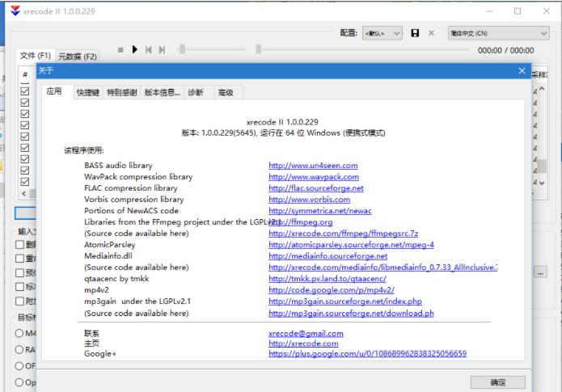
Task: Open the wavpack.com link
Action: (x=314, y=177)
